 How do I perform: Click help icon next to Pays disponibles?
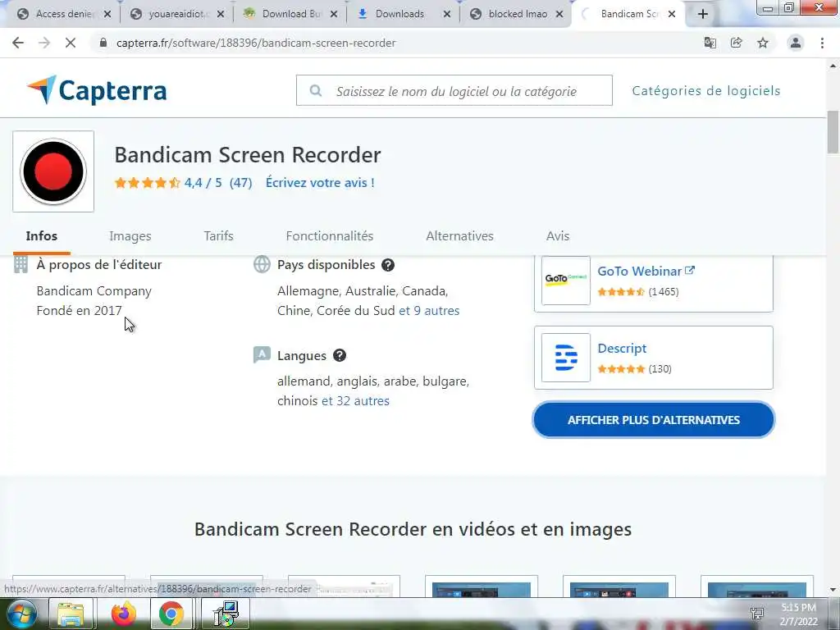[388, 265]
